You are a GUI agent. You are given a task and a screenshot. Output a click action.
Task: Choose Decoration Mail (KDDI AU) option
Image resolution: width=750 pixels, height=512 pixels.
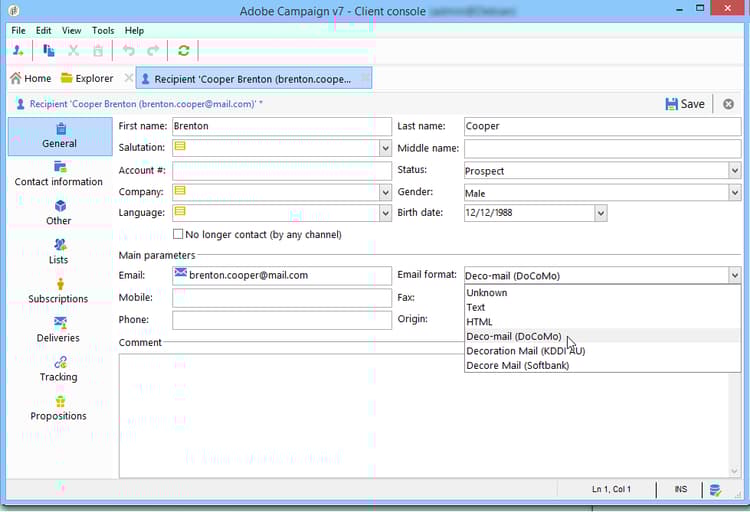602,351
